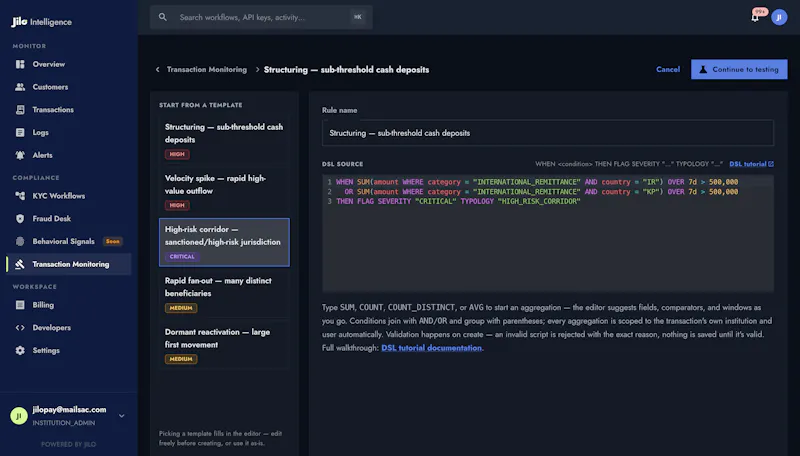800x456 pixels.
Task: Select Rapid fan-out many distinct beneficiaries template
Action: [224, 294]
